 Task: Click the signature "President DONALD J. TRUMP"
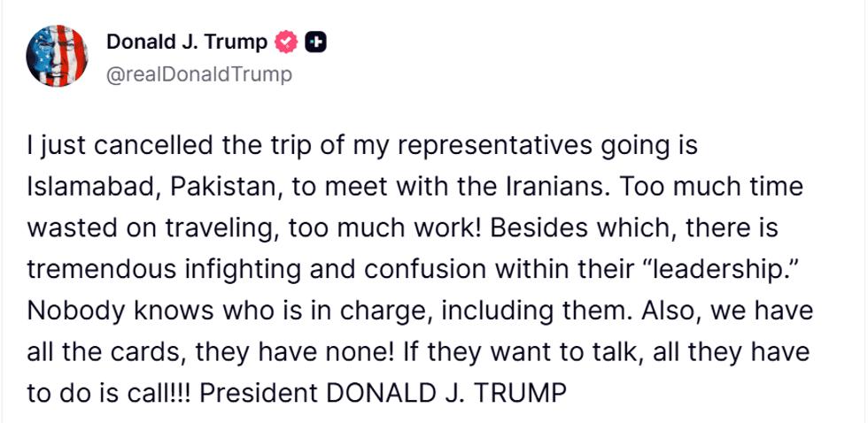pyautogui.click(x=381, y=390)
